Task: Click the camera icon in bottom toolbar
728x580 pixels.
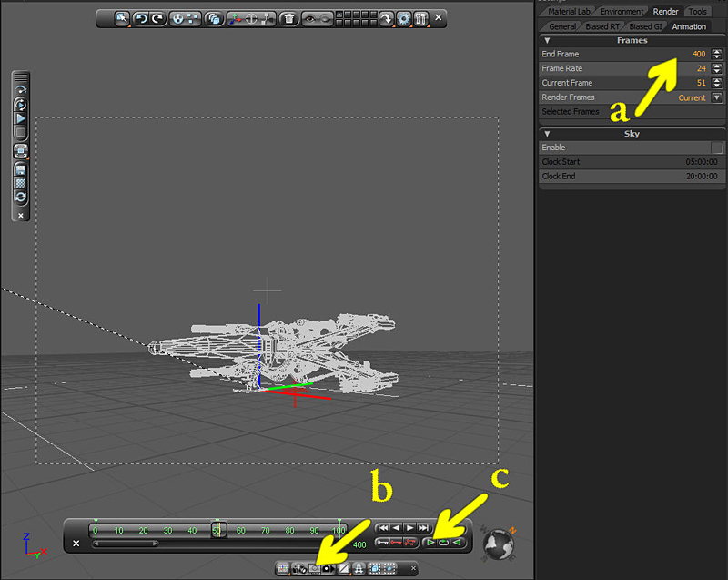Action: [329, 568]
